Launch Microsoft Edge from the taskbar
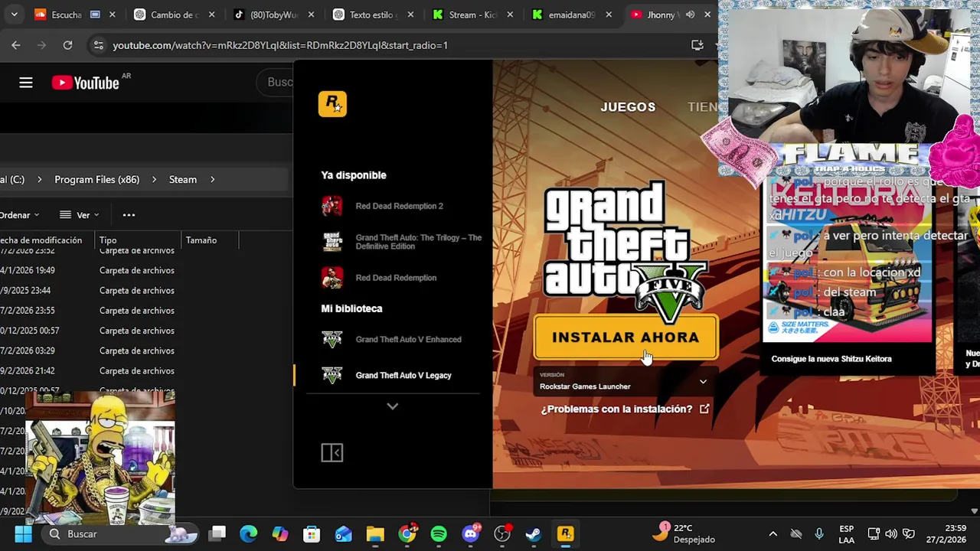The image size is (980, 551). (x=249, y=534)
